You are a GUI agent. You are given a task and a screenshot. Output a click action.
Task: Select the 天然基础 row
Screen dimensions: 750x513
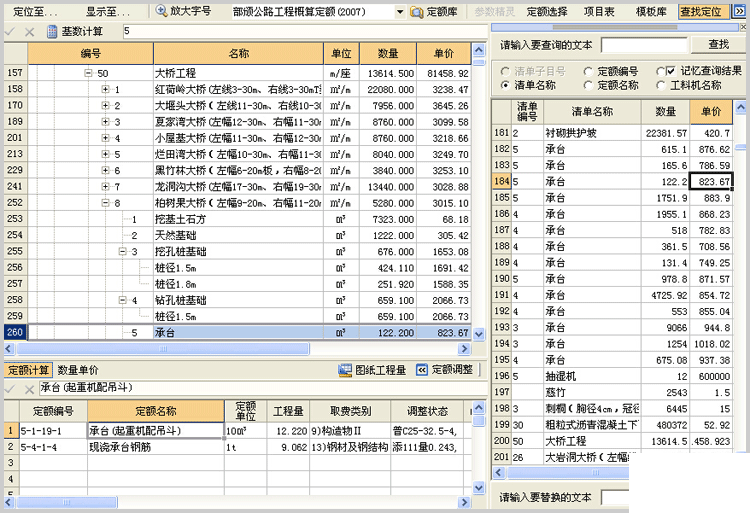click(238, 235)
